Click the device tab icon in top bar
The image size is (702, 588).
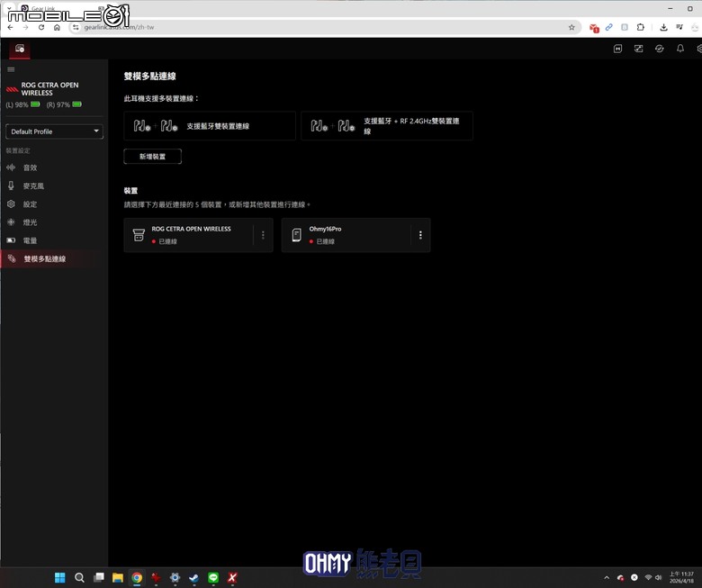click(x=20, y=49)
